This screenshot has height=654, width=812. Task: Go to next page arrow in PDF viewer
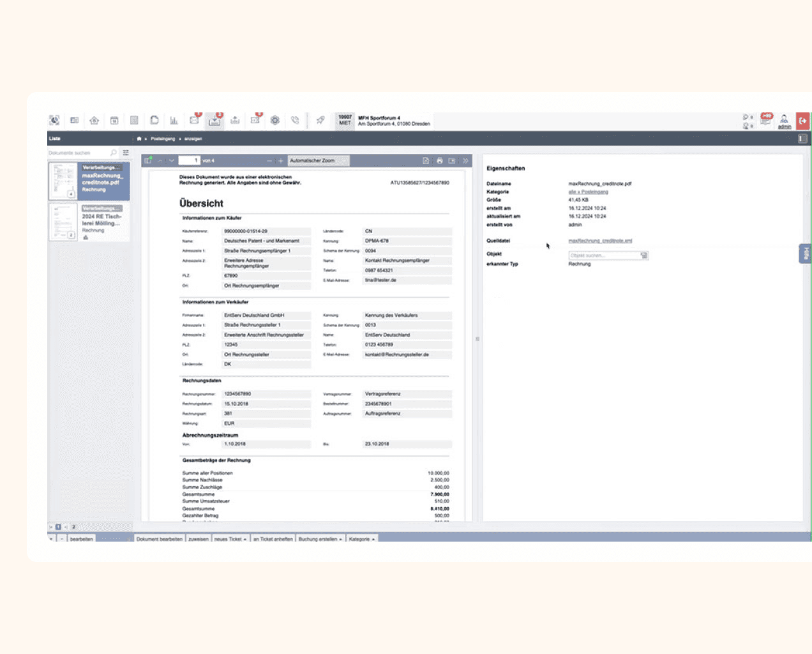[x=171, y=160]
